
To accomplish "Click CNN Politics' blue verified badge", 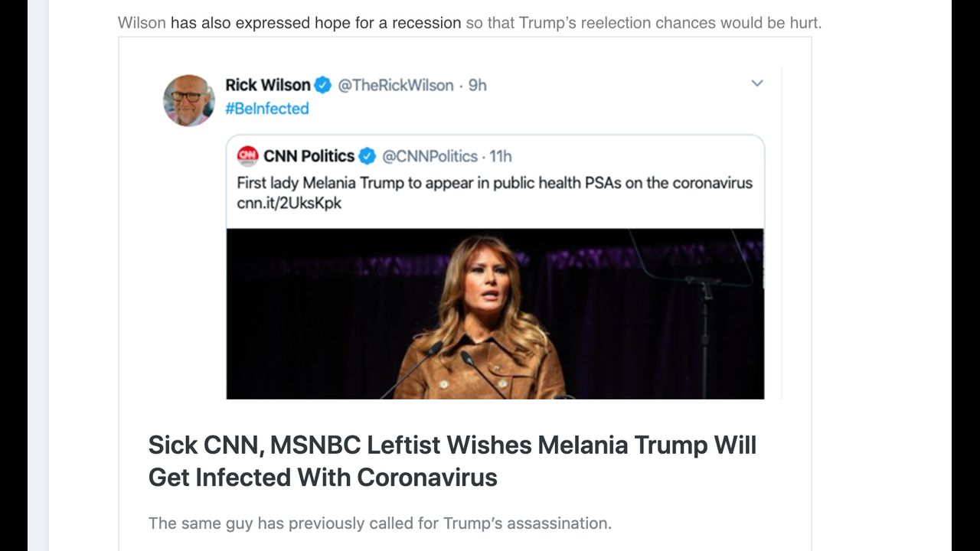I will [x=367, y=156].
